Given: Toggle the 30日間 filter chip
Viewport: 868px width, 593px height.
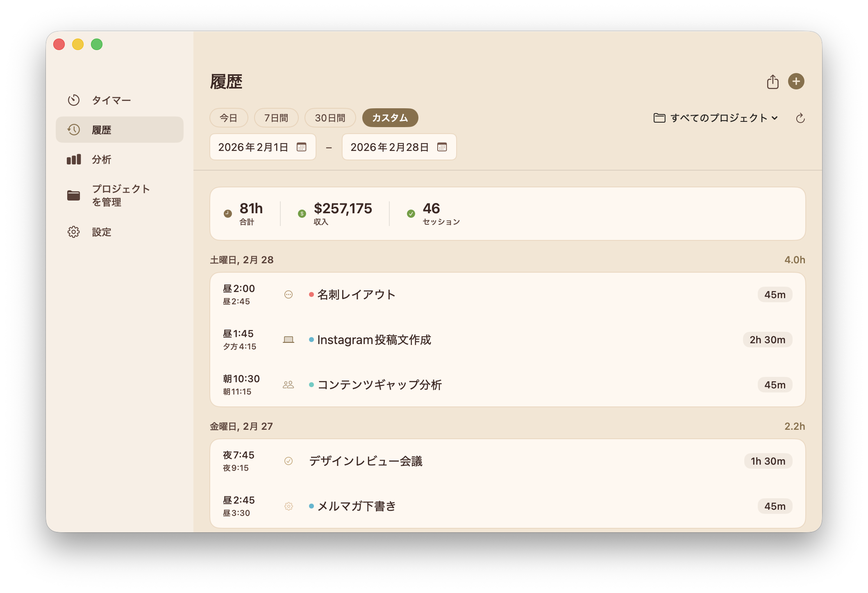Looking at the screenshot, I should point(330,118).
